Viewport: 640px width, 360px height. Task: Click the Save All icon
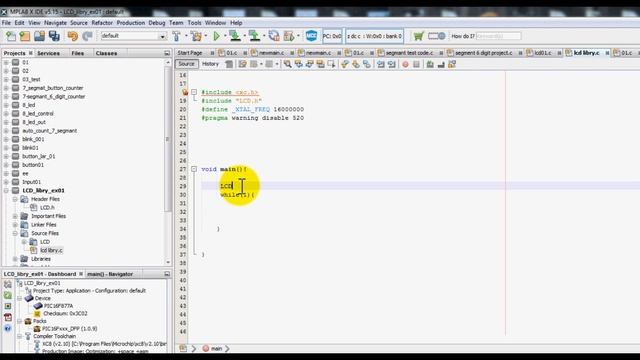[54, 36]
